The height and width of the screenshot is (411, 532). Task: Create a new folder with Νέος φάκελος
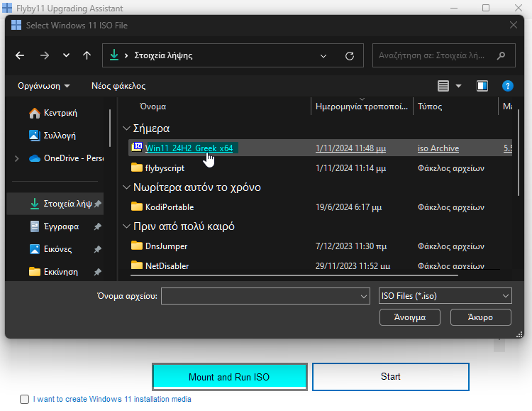118,86
